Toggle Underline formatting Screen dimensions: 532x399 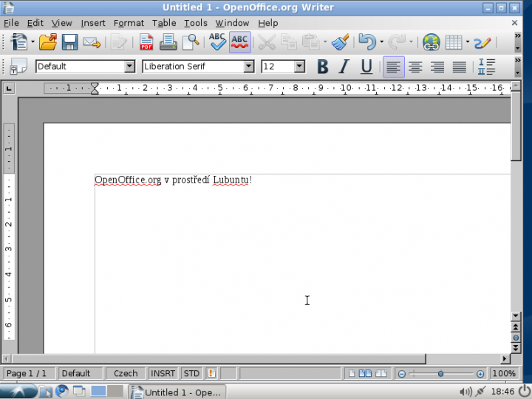tap(366, 66)
